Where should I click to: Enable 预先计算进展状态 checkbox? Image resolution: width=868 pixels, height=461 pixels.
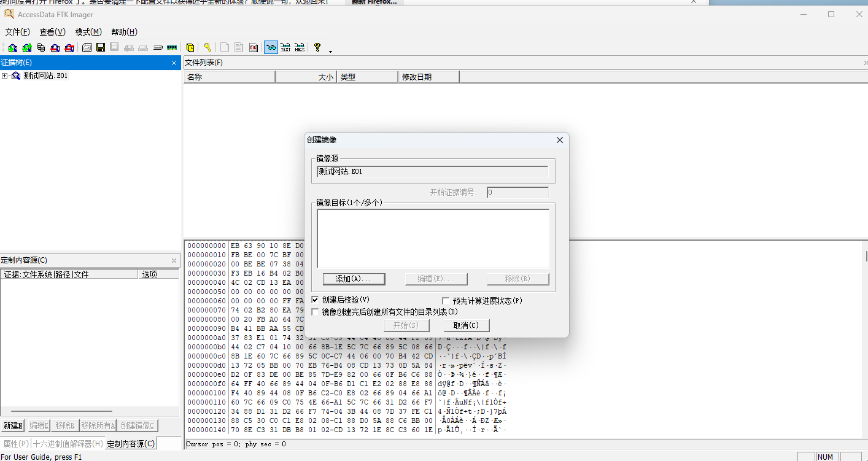point(446,301)
